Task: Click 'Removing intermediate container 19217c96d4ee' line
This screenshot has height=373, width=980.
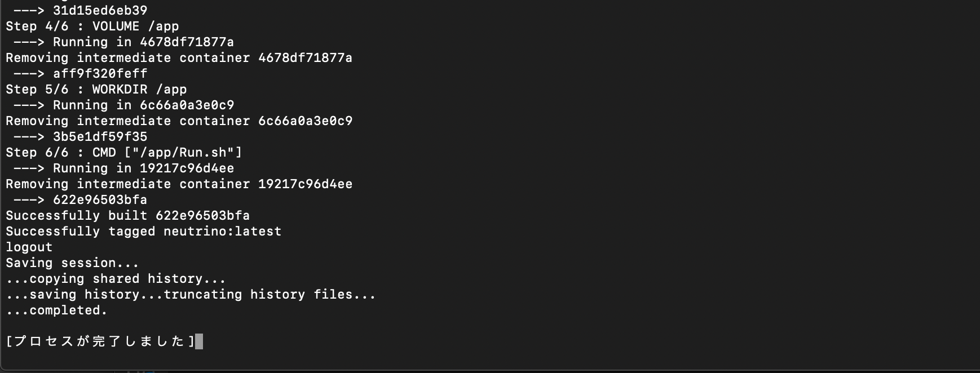Action: [x=179, y=184]
